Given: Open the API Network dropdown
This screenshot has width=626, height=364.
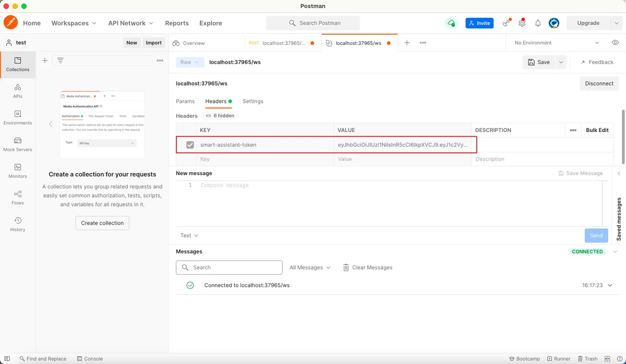Looking at the screenshot, I should [x=130, y=23].
